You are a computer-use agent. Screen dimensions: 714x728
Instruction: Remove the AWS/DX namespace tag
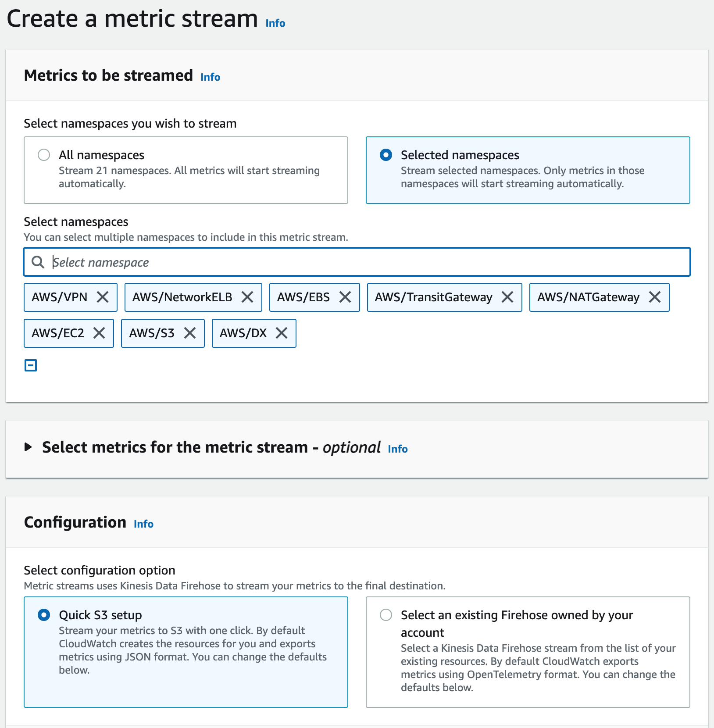click(x=282, y=333)
